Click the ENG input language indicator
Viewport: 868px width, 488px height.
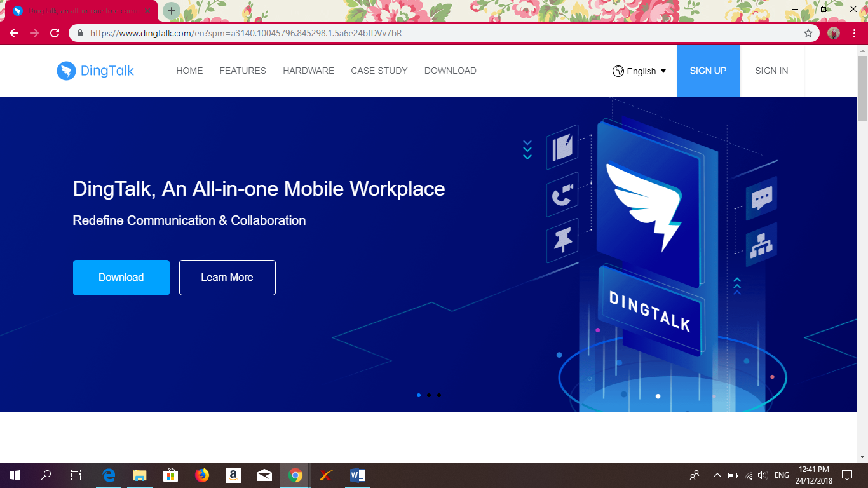pyautogui.click(x=782, y=475)
